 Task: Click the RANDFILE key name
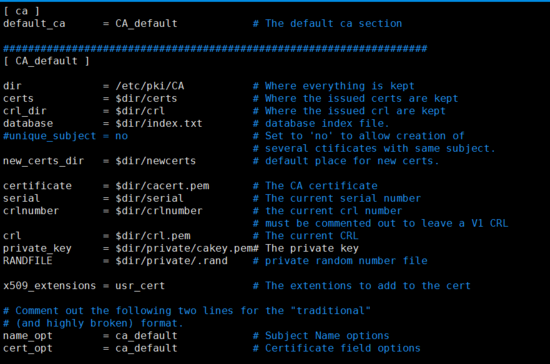[28, 261]
